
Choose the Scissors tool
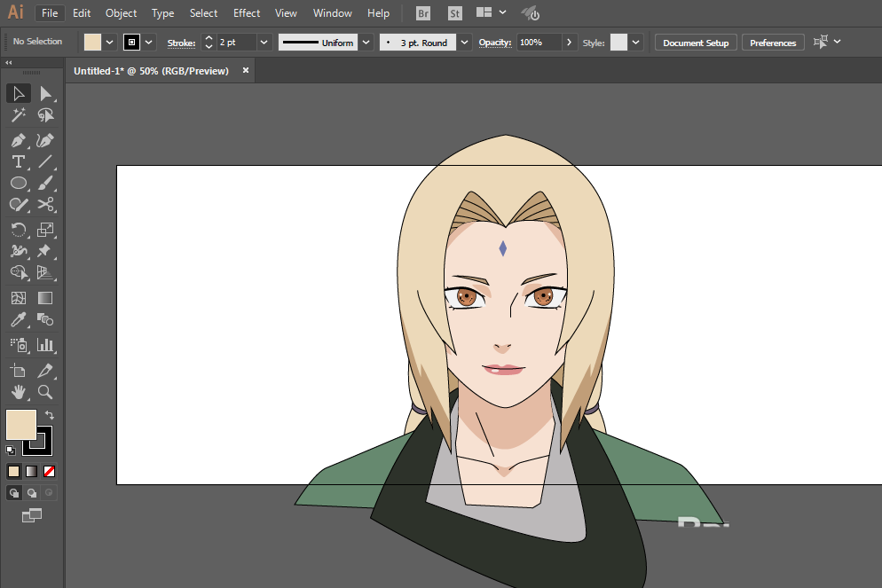pyautogui.click(x=45, y=205)
